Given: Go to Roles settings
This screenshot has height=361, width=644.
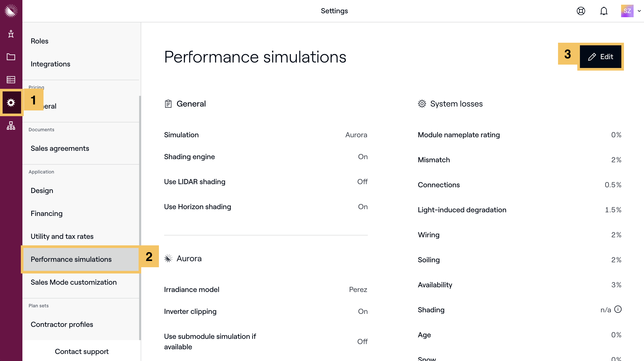Looking at the screenshot, I should click(40, 41).
